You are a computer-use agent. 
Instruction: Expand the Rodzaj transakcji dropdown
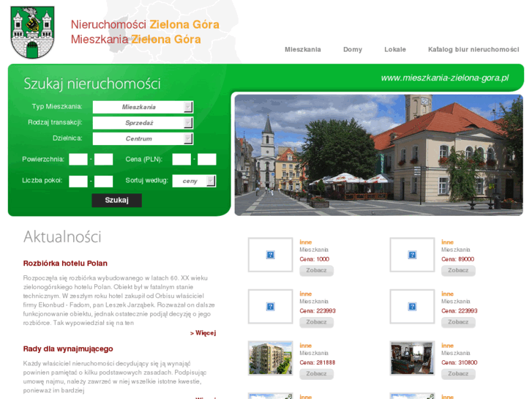(143, 123)
